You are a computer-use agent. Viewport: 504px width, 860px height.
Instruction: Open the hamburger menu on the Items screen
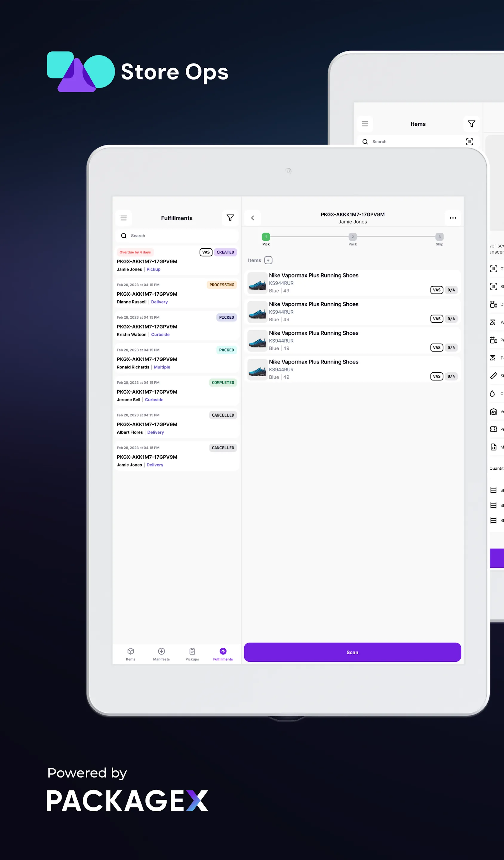click(365, 124)
